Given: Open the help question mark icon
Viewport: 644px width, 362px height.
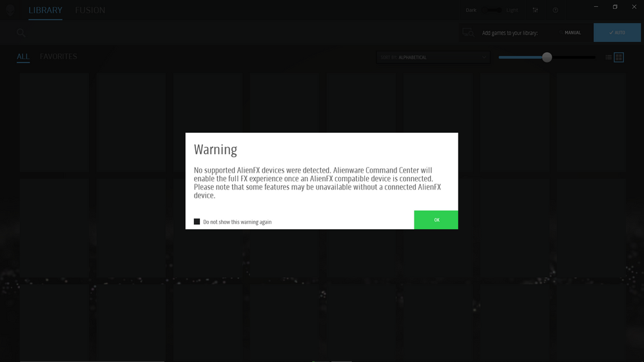Looking at the screenshot, I should [555, 10].
